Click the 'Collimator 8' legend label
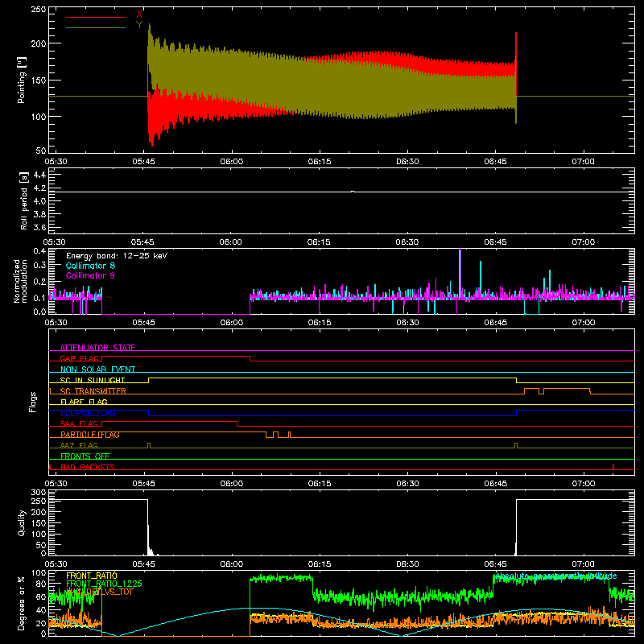 (x=90, y=266)
